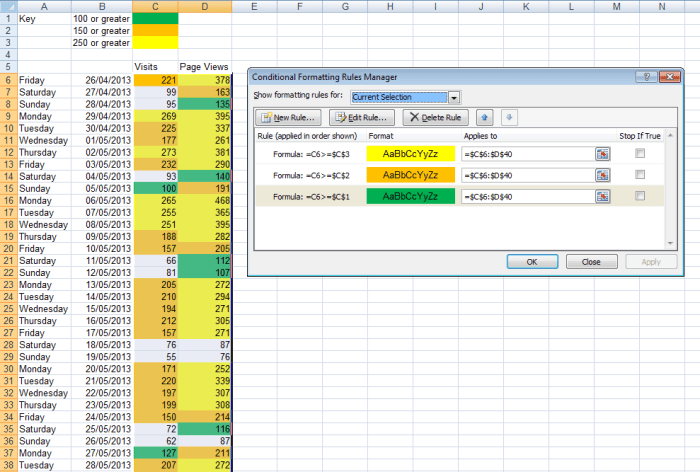Open the Show formatting rules for dropdown

[x=455, y=97]
